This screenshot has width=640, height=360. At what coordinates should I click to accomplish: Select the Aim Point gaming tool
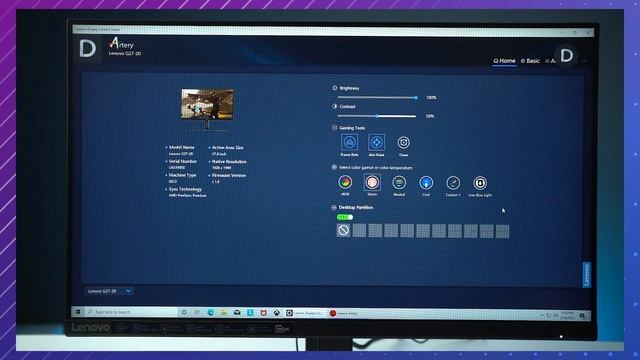376,142
